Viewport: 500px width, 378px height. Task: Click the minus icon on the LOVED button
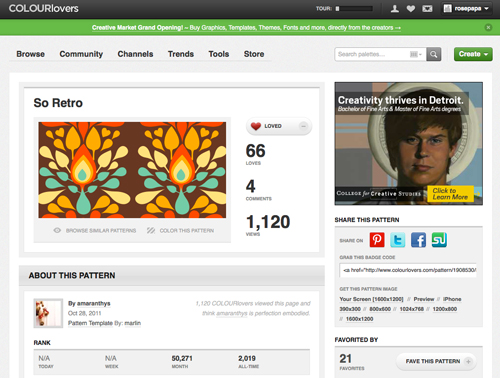[x=303, y=126]
